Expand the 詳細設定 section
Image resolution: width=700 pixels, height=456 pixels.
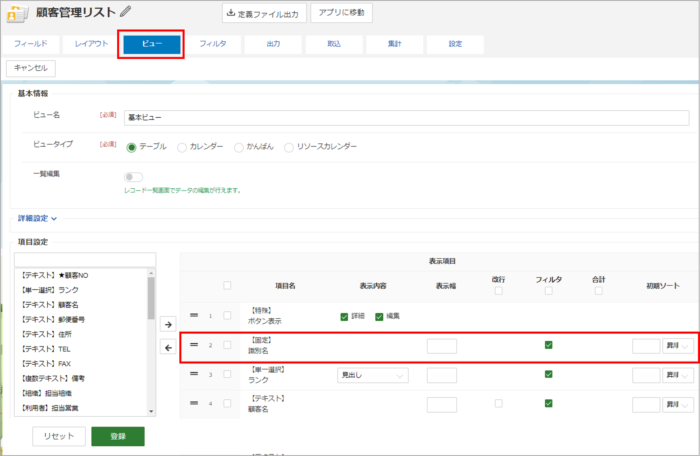(37, 218)
